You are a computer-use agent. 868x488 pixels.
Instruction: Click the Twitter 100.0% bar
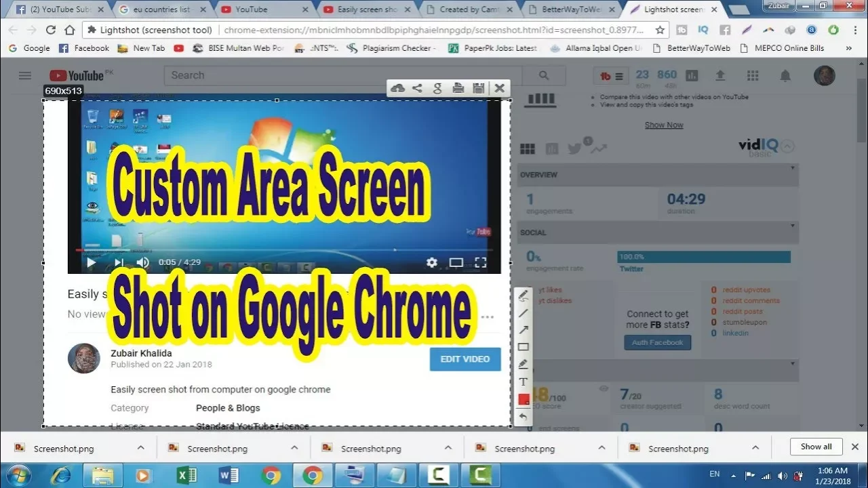[x=704, y=258]
